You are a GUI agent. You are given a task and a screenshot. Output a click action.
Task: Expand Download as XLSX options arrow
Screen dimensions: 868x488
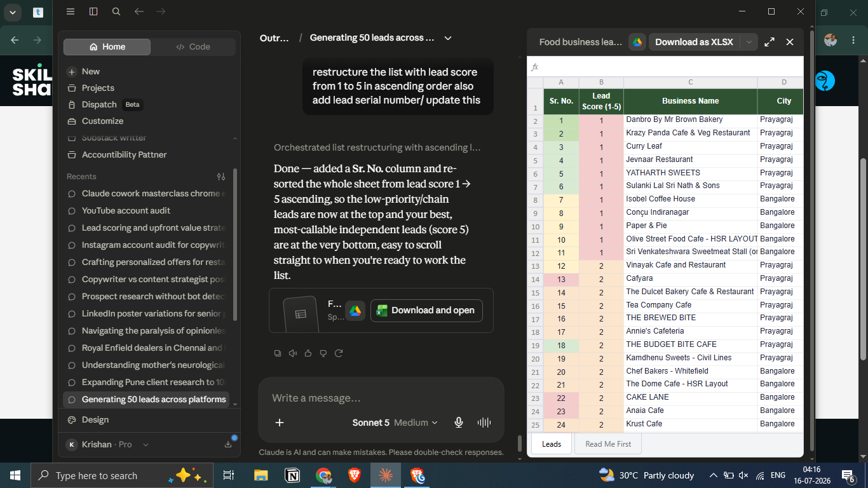(749, 42)
